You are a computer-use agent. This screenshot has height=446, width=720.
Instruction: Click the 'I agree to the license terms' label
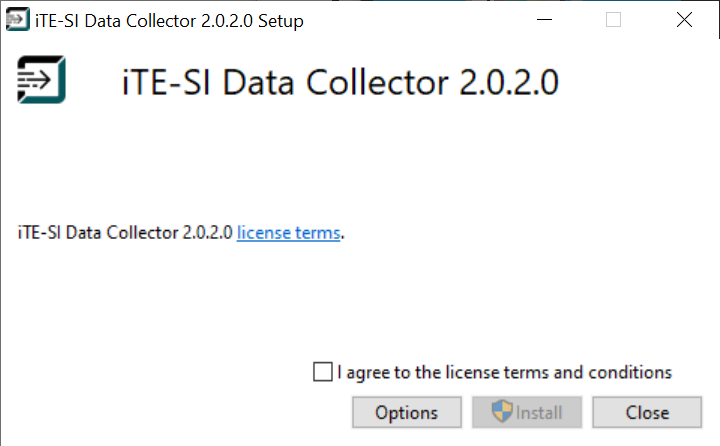click(504, 372)
